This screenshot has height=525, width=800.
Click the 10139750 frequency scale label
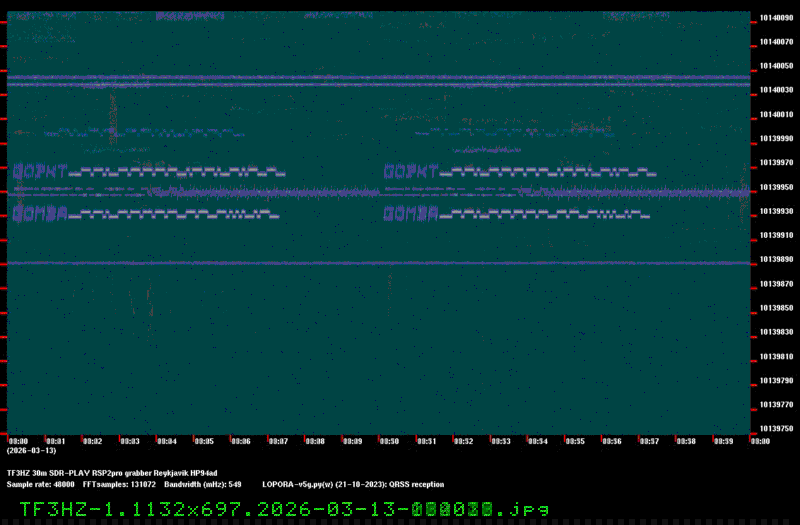point(777,429)
